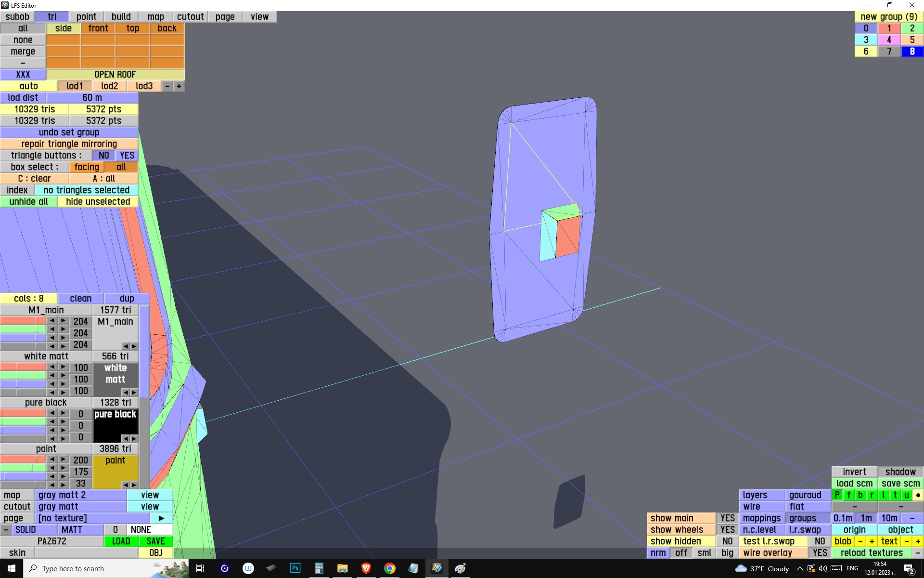
Task: Click the minus icon next to lod3
Action: click(167, 86)
